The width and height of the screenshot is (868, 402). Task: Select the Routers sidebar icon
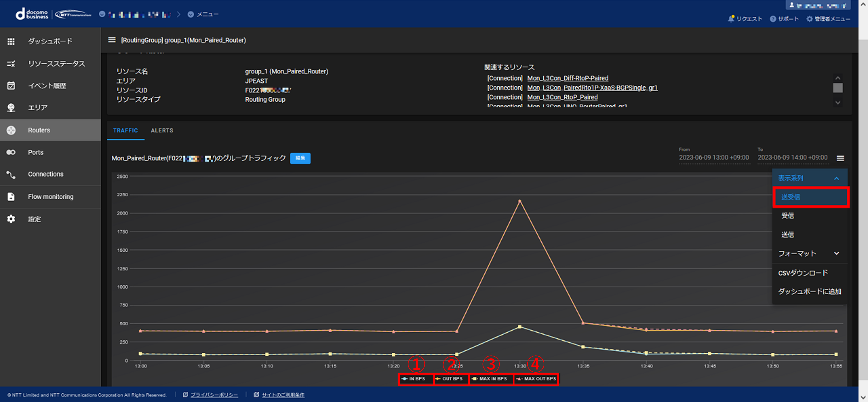coord(11,130)
